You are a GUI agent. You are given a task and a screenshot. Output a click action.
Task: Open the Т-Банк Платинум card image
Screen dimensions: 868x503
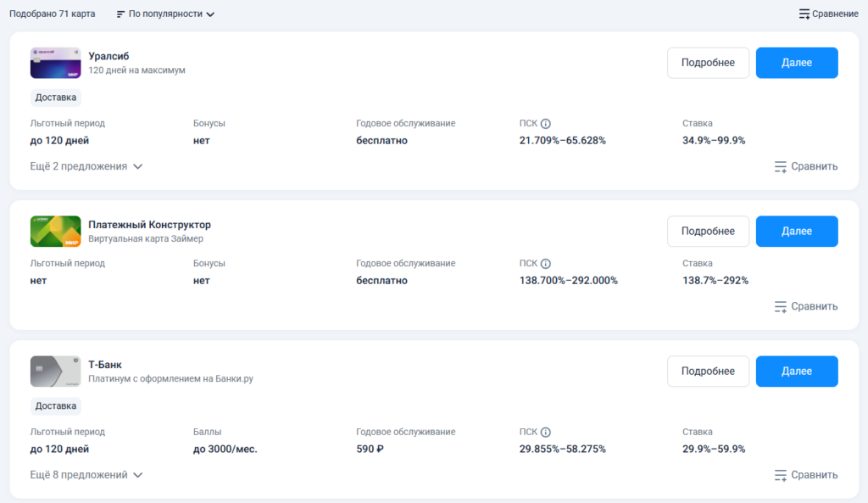click(x=55, y=372)
